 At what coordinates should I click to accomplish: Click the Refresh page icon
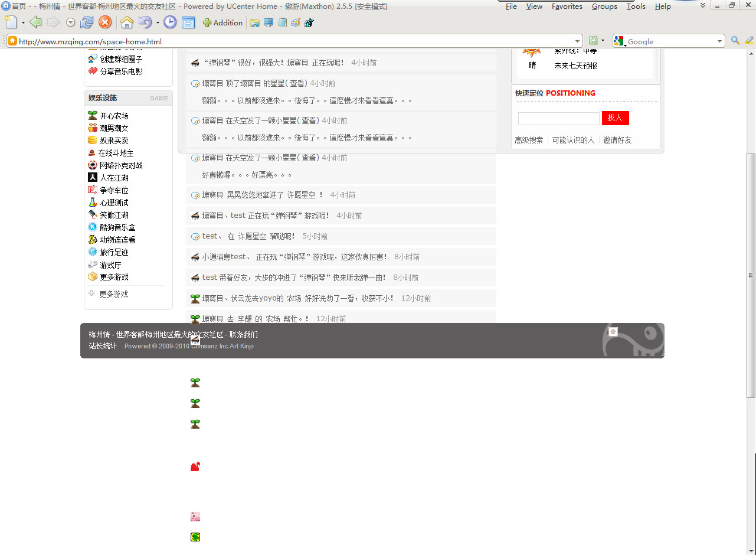pos(87,22)
